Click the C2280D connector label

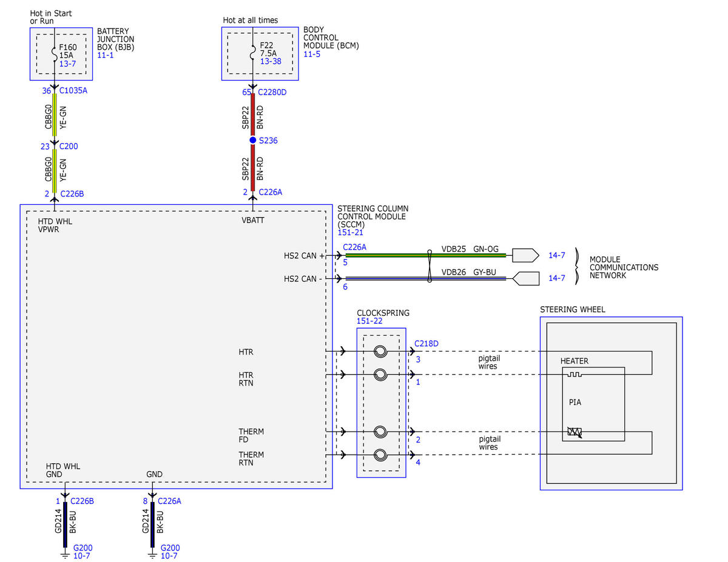pos(272,93)
